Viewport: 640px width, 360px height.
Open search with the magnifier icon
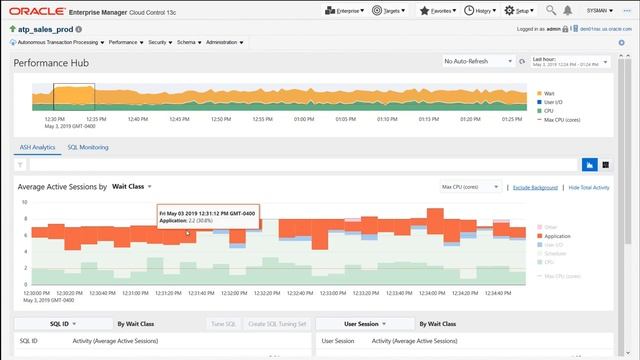[x=551, y=10]
